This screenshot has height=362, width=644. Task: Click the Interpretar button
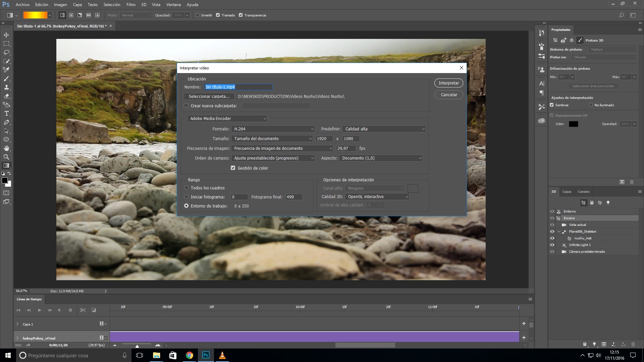coord(449,83)
